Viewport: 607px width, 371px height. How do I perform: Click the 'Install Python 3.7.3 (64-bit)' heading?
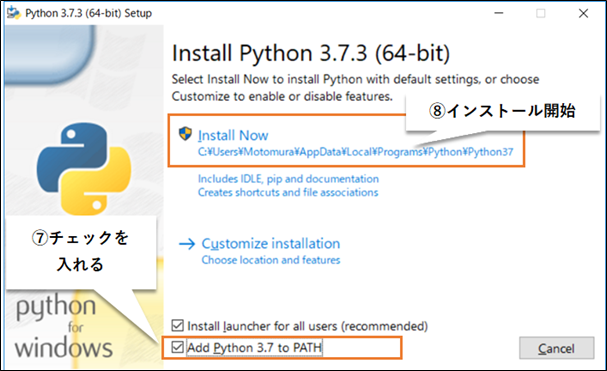point(311,53)
